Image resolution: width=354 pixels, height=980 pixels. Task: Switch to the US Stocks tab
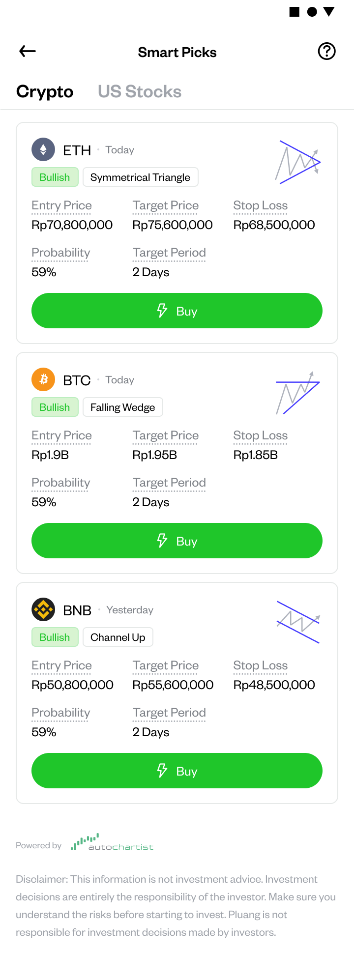click(x=140, y=91)
